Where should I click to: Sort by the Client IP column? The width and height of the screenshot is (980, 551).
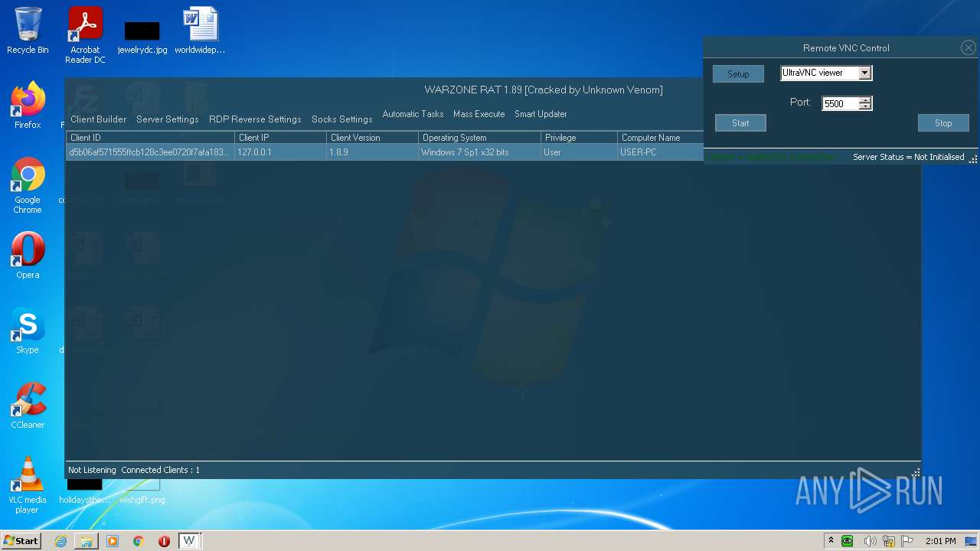[280, 138]
